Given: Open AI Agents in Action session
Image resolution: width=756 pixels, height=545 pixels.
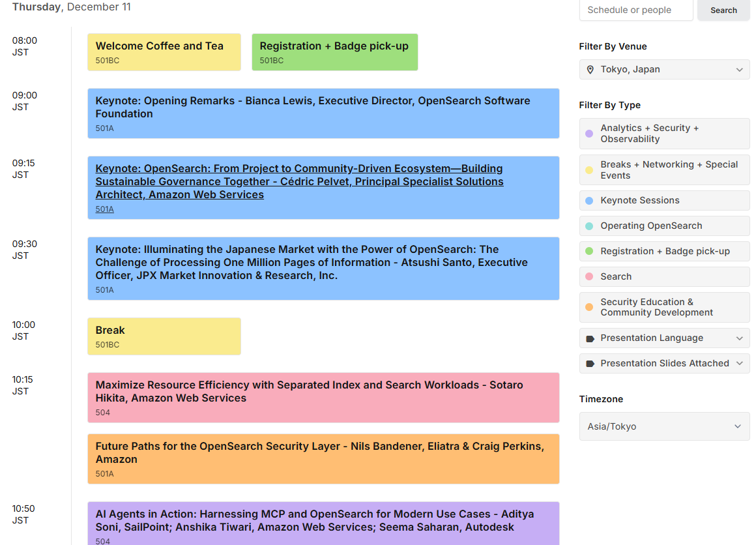Looking at the screenshot, I should 323,523.
